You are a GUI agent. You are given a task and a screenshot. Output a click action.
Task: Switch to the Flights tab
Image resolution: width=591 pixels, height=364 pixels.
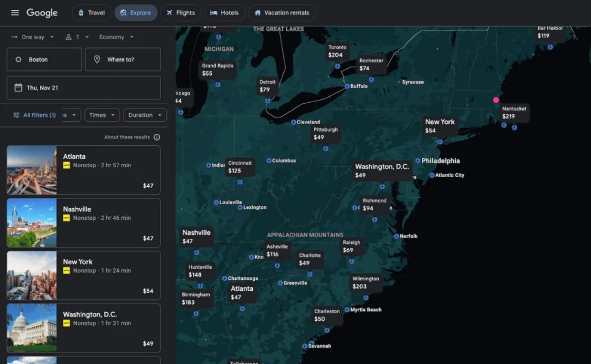[181, 13]
